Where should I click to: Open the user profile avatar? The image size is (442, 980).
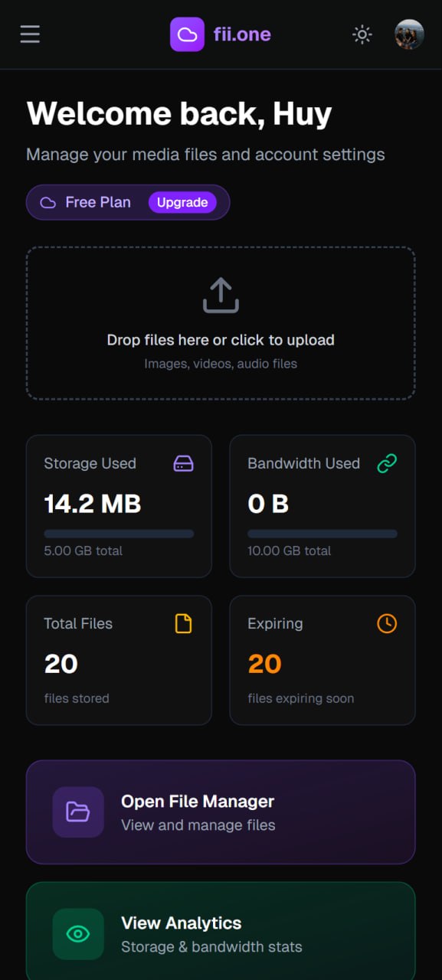coord(409,34)
